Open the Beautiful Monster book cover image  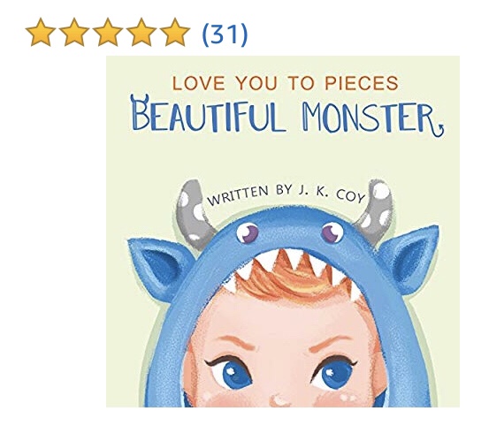[283, 232]
